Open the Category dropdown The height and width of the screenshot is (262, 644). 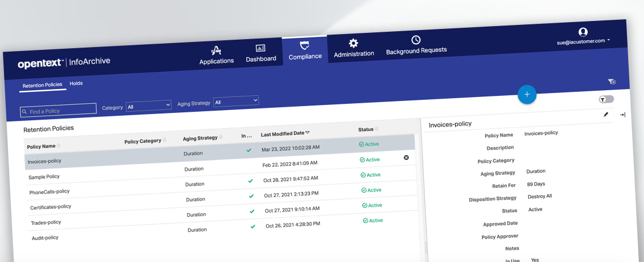[x=149, y=105]
